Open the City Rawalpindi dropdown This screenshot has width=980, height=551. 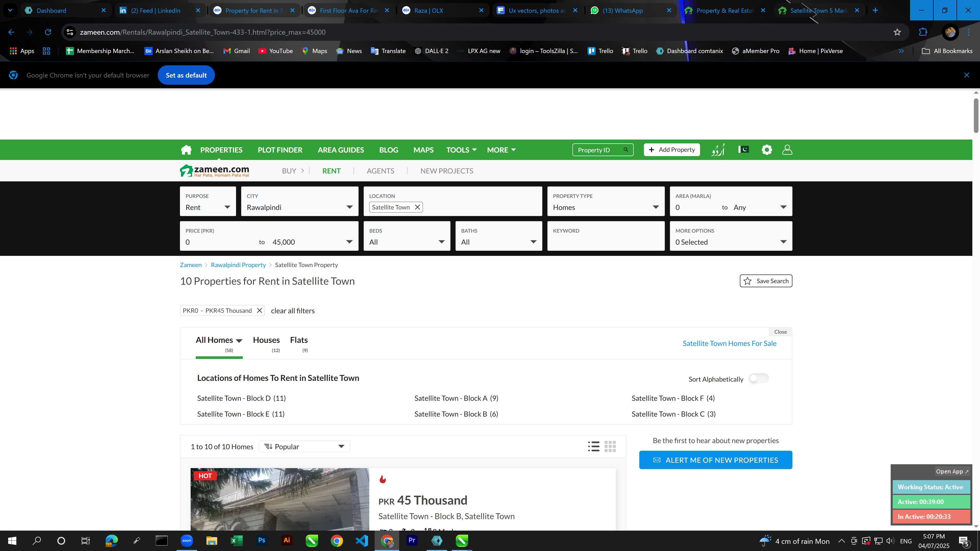(x=300, y=201)
